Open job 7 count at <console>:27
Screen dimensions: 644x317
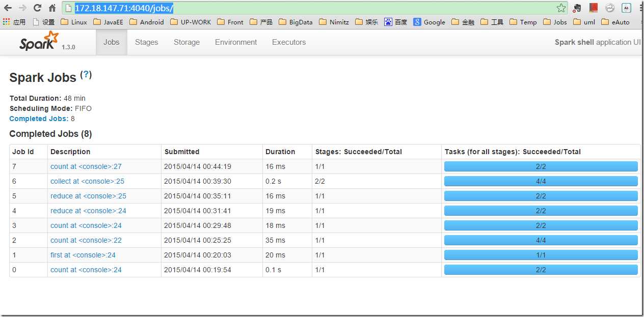click(x=86, y=166)
